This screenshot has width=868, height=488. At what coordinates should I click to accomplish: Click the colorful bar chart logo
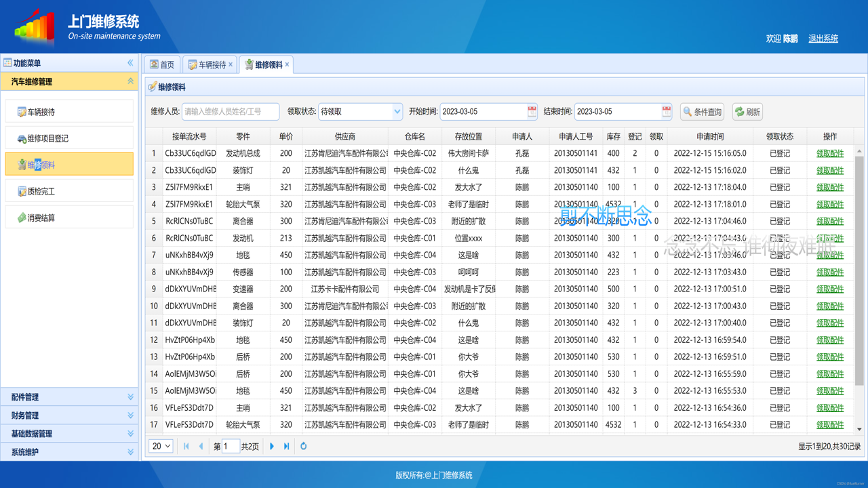pos(34,28)
